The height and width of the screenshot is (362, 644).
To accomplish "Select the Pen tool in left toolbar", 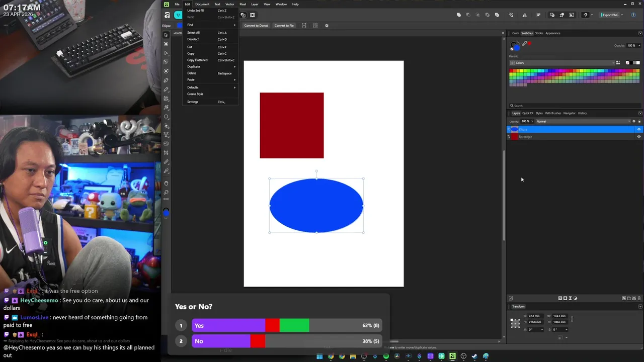I will pos(166,80).
